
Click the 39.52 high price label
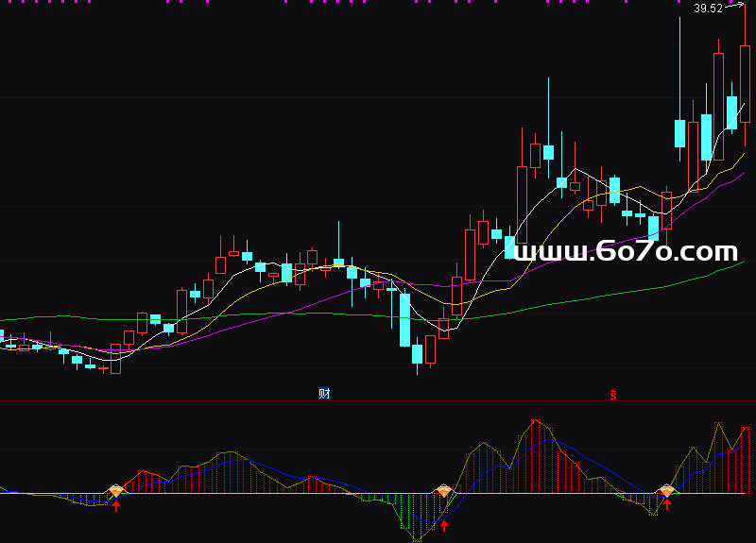[707, 8]
